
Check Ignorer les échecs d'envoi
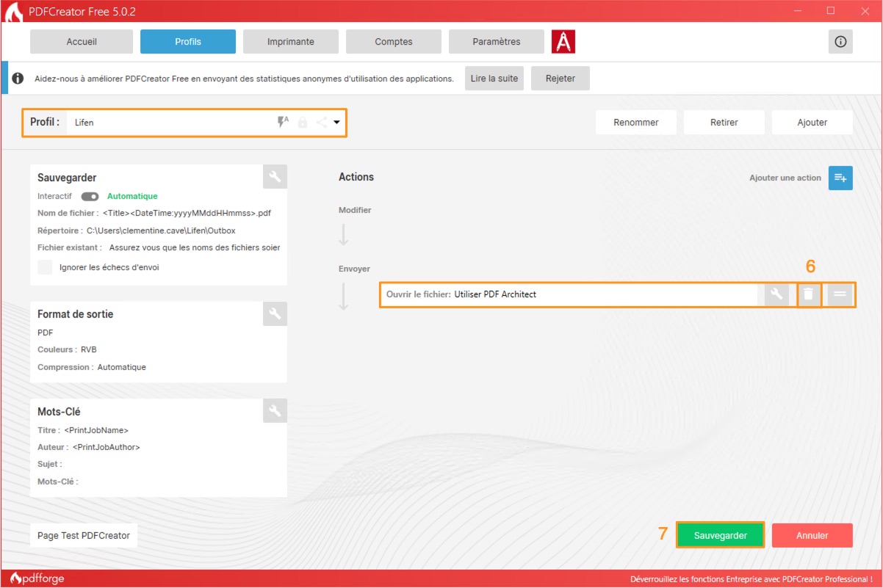(x=45, y=267)
